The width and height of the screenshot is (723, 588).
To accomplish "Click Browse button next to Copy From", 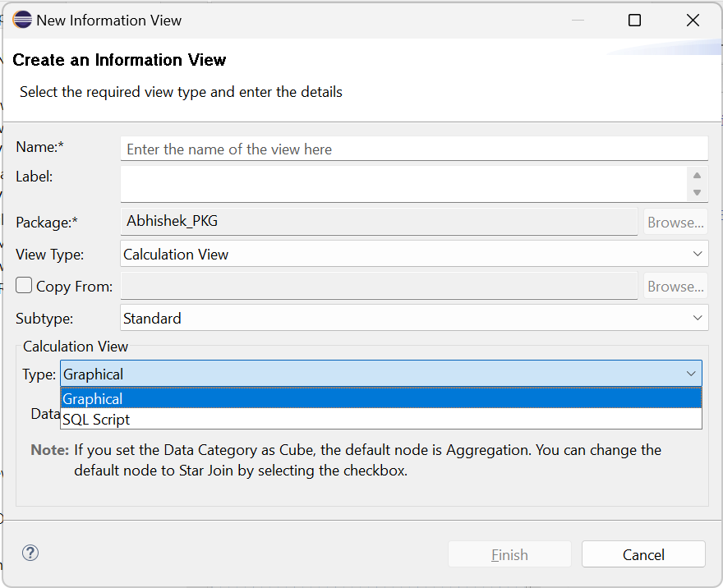I will click(675, 287).
